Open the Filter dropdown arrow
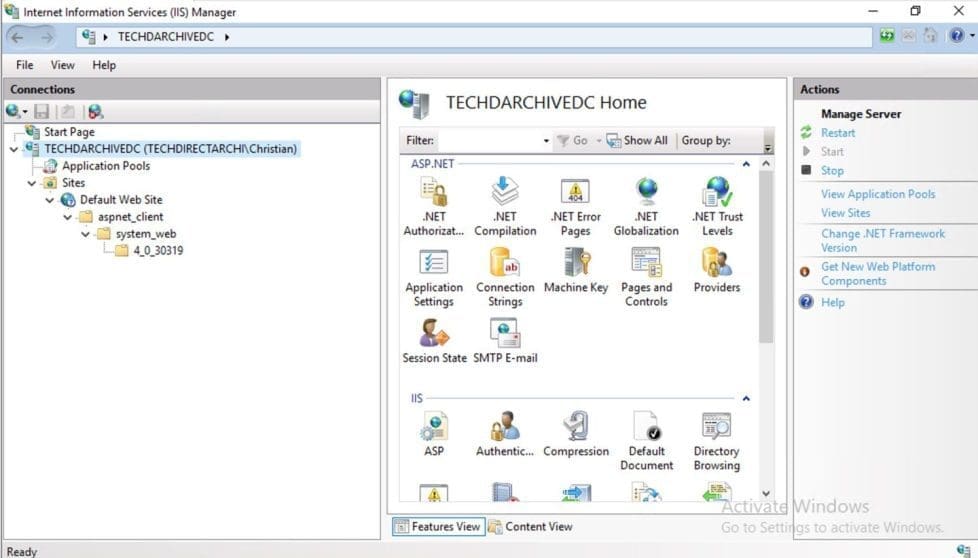The height and width of the screenshot is (558, 978). (x=546, y=141)
